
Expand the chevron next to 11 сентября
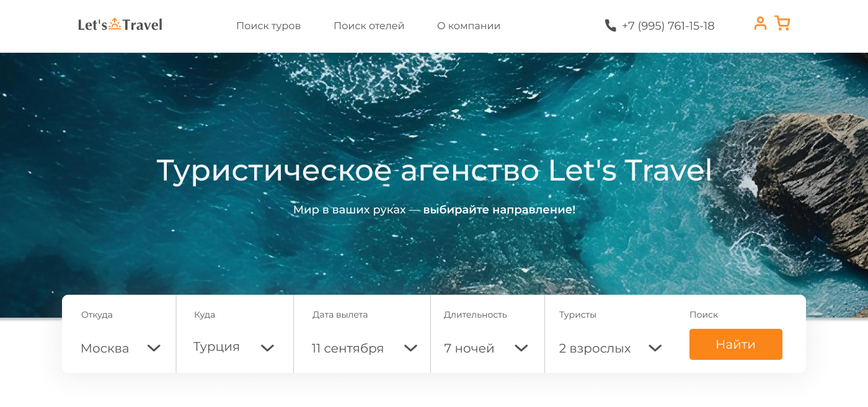(x=410, y=348)
